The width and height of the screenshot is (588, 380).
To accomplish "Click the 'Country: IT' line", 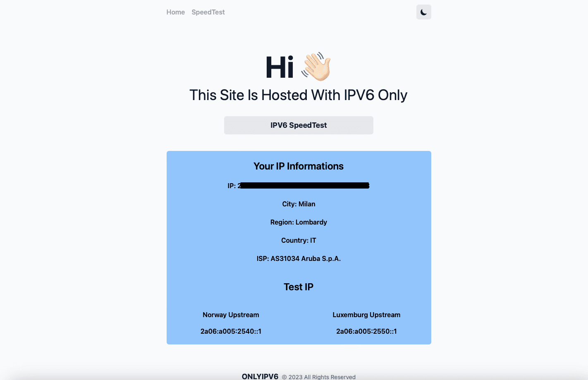I will (299, 240).
